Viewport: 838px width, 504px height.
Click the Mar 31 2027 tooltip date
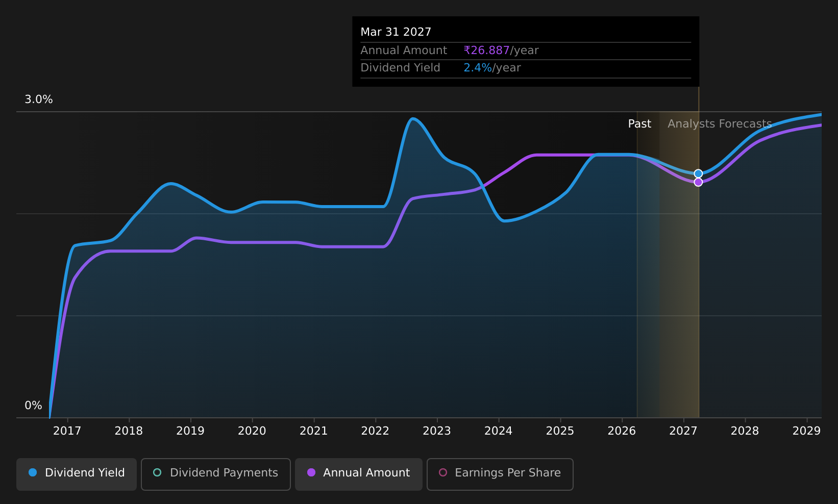[396, 32]
